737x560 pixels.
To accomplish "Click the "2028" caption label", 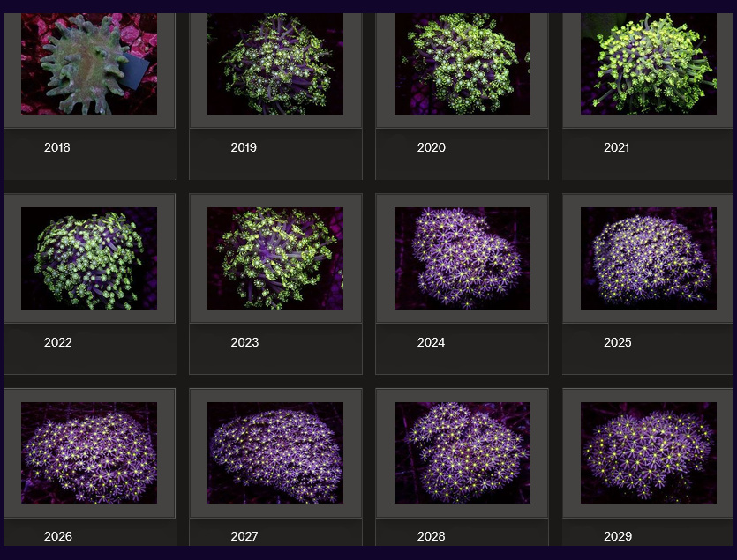I will tap(431, 536).
